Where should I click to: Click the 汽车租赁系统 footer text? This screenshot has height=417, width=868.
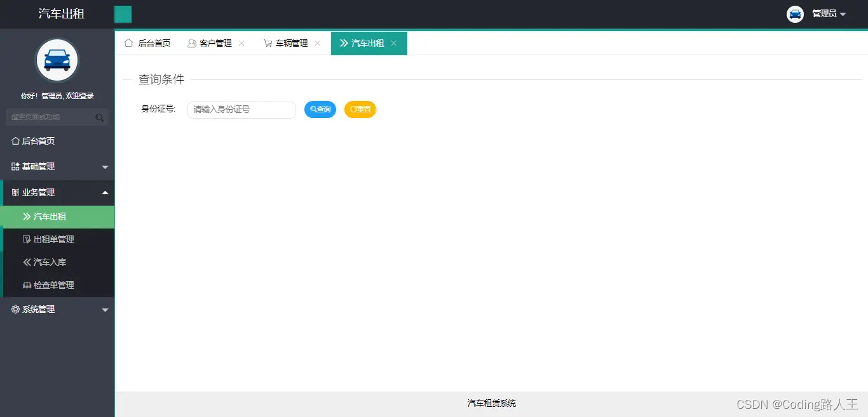point(492,403)
